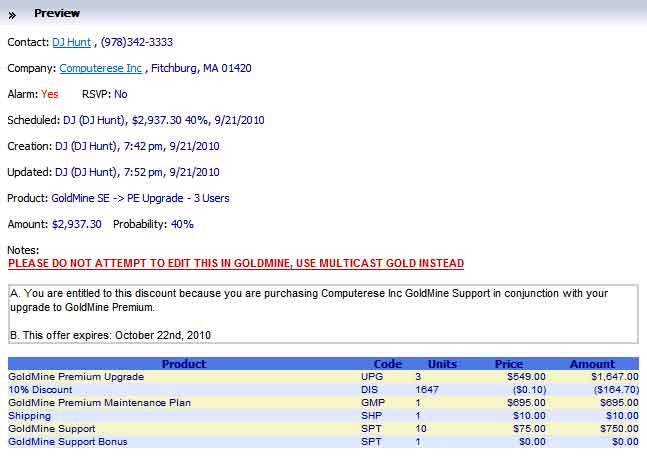The height and width of the screenshot is (456, 647).
Task: Select the GoldMine Support Bonus row
Action: click(x=323, y=442)
